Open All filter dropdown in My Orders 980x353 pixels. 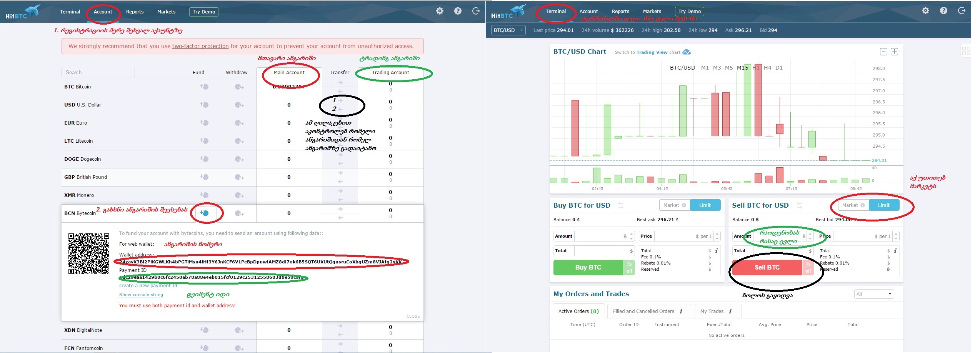pos(874,294)
